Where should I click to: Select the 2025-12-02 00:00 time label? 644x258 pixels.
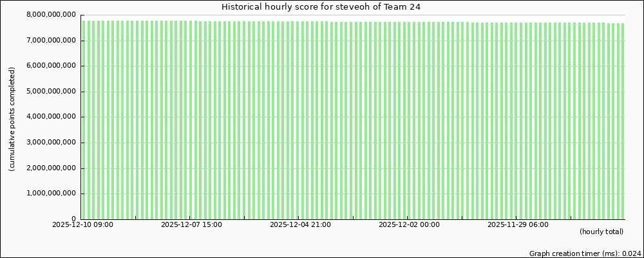(x=409, y=225)
